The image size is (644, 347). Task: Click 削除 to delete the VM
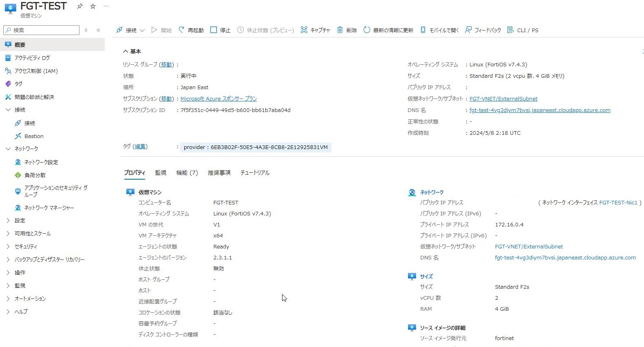347,30
